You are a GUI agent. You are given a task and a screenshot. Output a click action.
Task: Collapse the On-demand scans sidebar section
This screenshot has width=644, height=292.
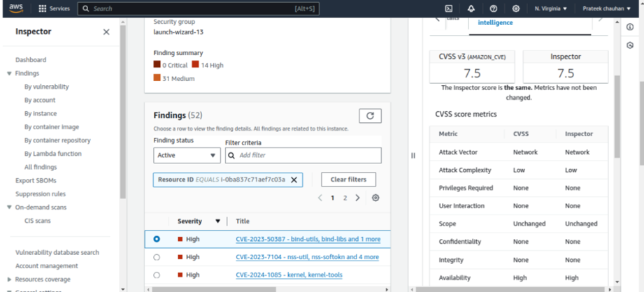coord(10,207)
